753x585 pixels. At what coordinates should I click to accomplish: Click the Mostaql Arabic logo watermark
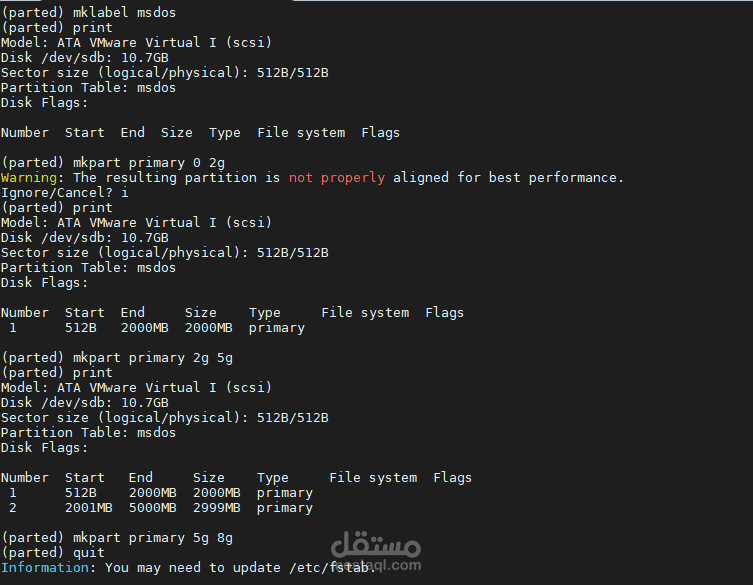(x=375, y=545)
